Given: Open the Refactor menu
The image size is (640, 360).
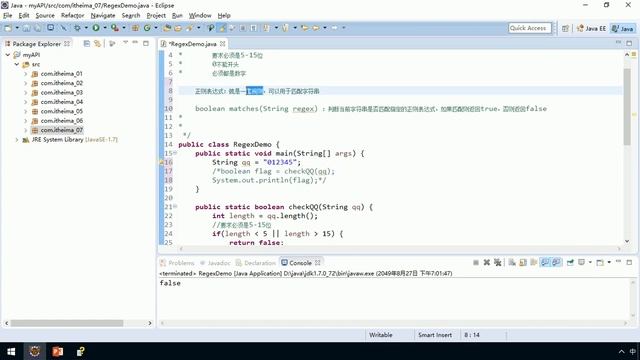Looking at the screenshot, I should click(72, 16).
